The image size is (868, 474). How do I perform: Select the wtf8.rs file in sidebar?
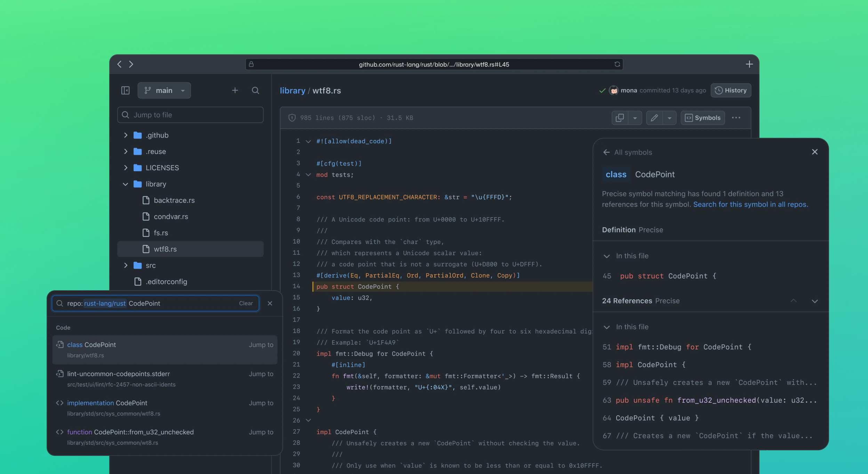point(166,249)
